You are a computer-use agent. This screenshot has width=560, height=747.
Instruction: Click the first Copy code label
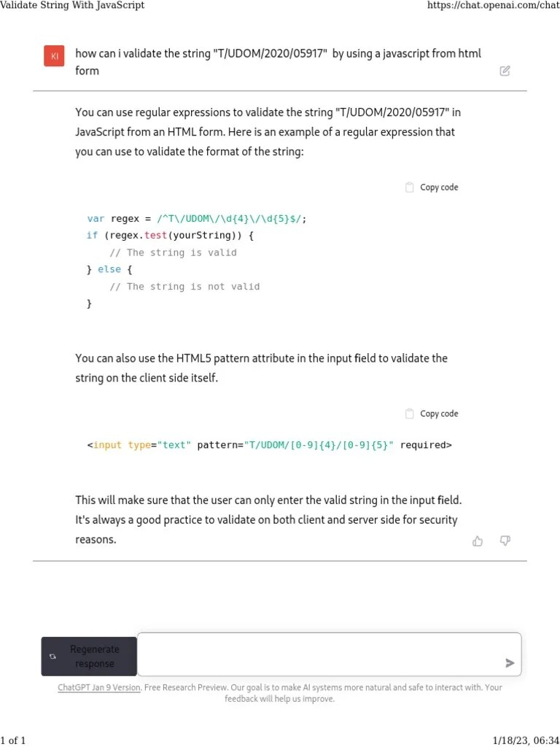438,187
